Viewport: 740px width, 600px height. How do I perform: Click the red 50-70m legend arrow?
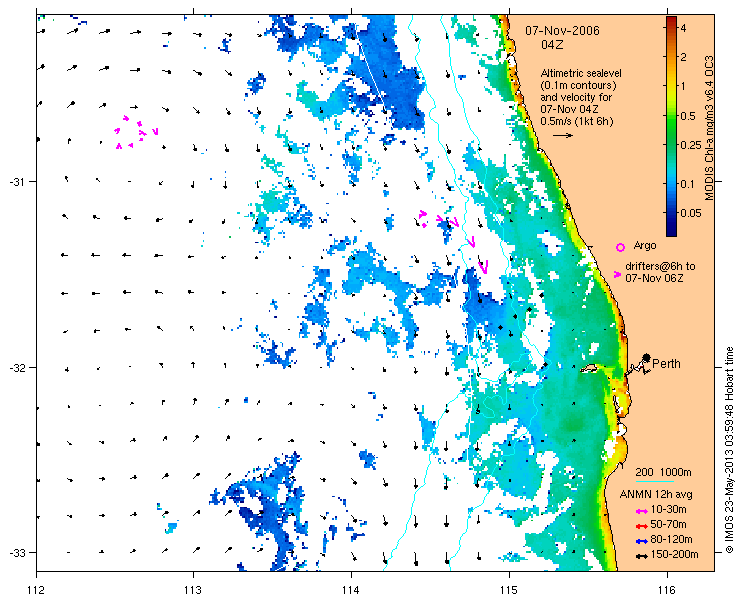pos(641,526)
